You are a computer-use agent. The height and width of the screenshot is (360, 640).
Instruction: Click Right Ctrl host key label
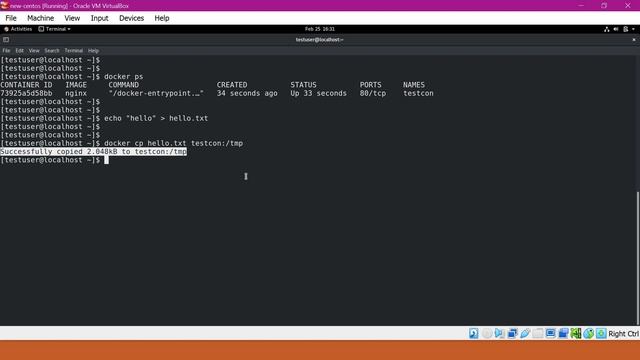623,333
